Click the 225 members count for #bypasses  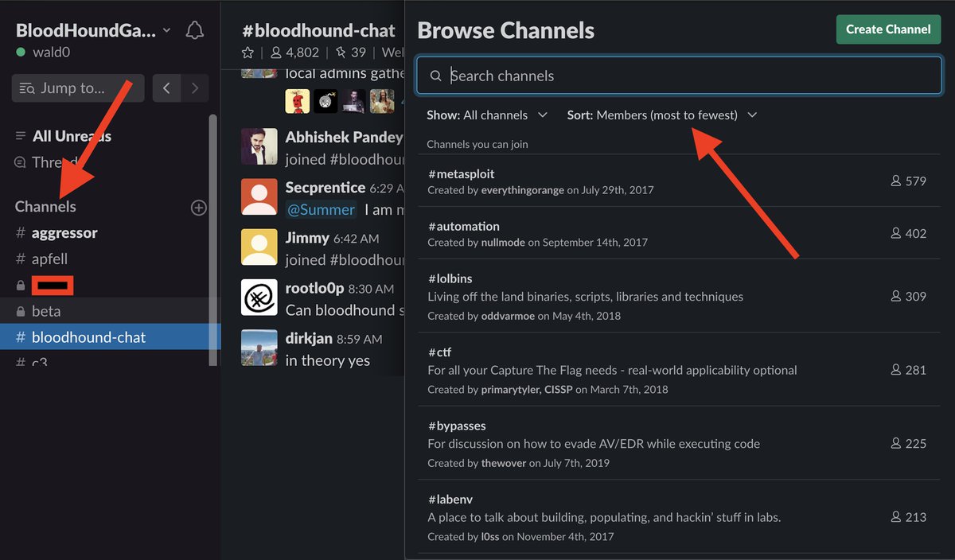[909, 444]
